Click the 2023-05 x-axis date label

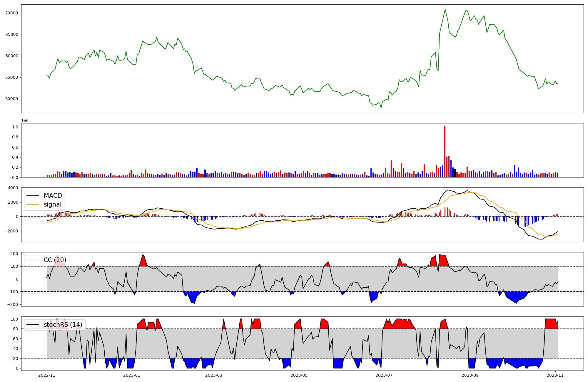point(299,375)
